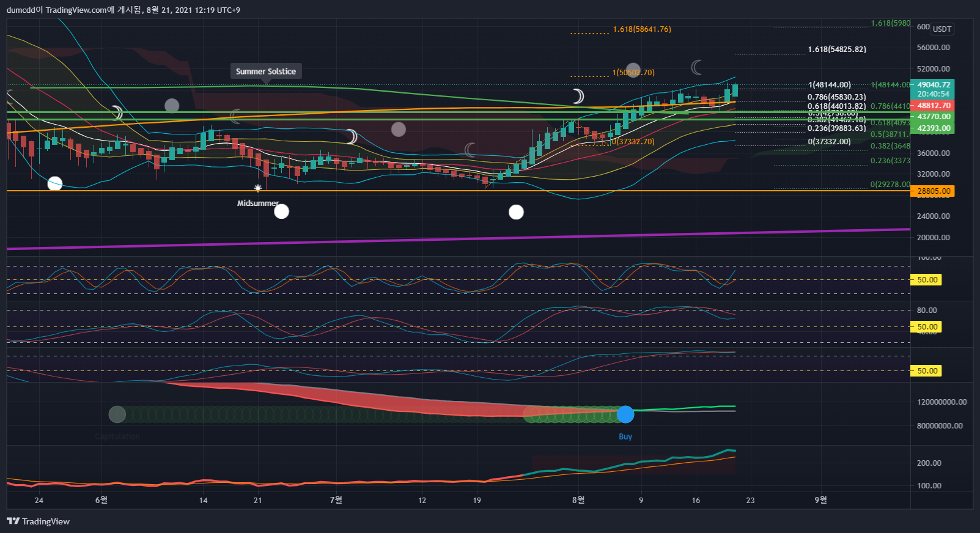Click the header publication text with TradingView.com
Viewport: 980px width, 533px height.
point(123,10)
